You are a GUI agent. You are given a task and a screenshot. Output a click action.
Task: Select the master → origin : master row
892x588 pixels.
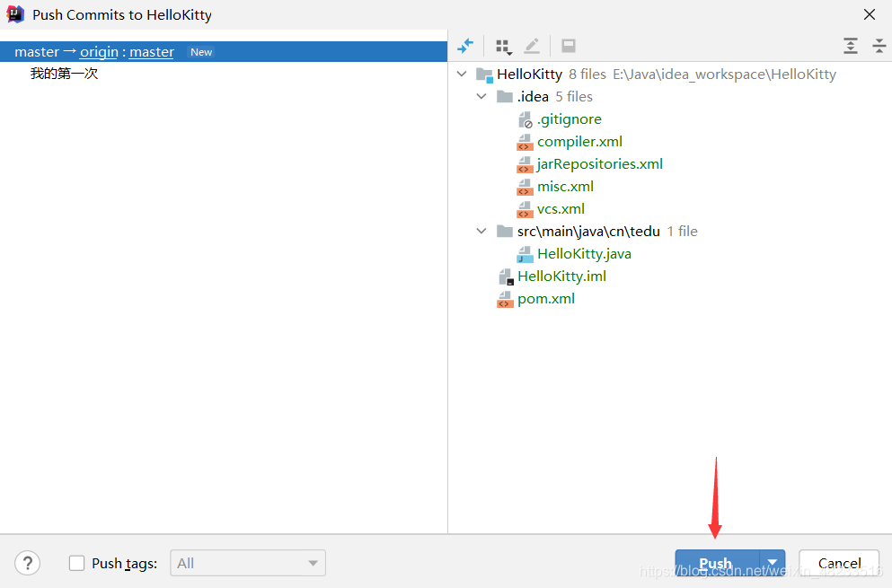tap(224, 52)
